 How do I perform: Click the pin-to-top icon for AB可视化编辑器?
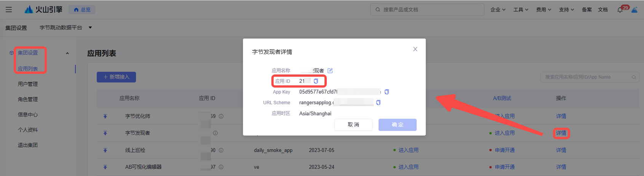tap(105, 167)
